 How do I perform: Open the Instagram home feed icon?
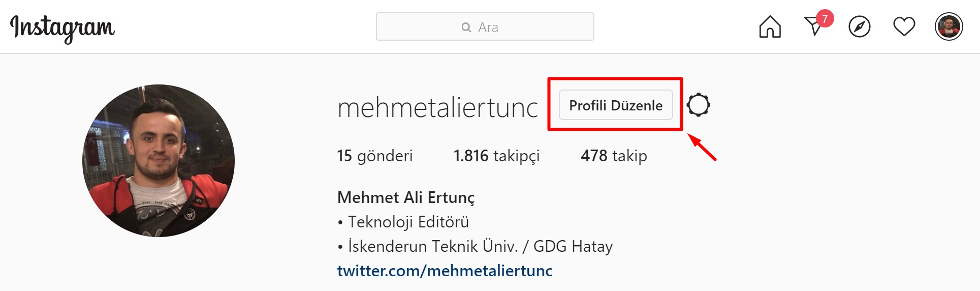(770, 26)
